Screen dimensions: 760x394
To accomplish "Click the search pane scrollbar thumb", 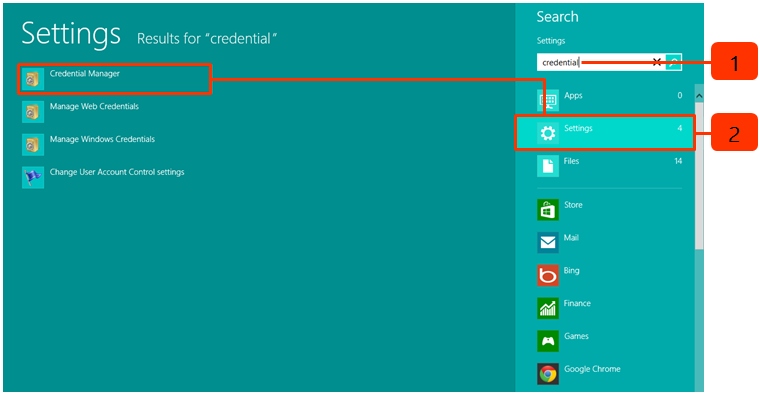I will [x=699, y=177].
